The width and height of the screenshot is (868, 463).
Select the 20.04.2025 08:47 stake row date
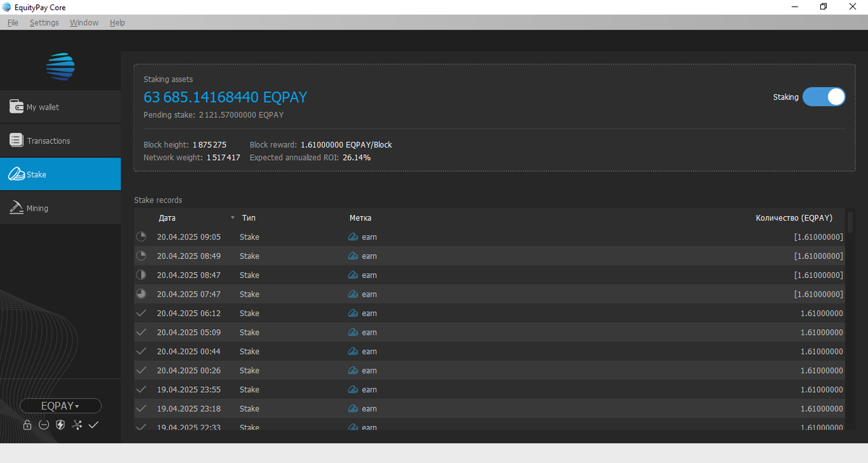[189, 275]
